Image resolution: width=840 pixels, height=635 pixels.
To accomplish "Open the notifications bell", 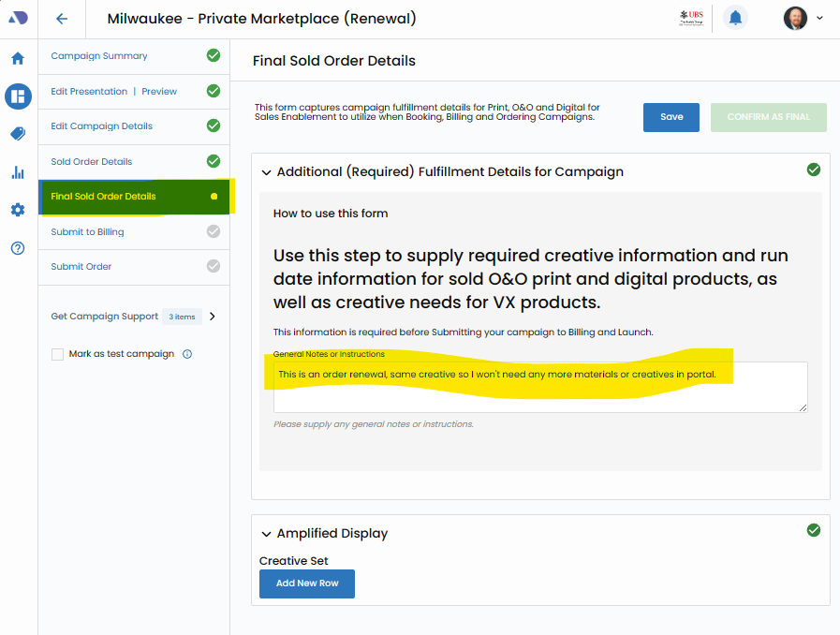I will 735,18.
